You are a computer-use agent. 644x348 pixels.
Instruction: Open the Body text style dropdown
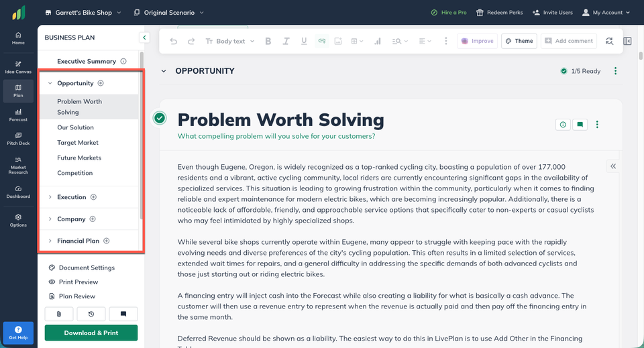[230, 41]
